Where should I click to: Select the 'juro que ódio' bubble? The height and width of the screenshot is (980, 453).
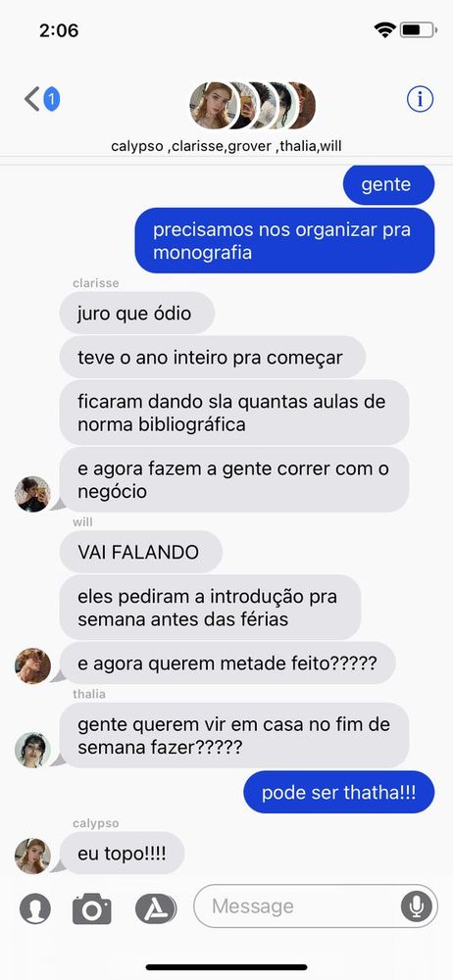pyautogui.click(x=137, y=313)
